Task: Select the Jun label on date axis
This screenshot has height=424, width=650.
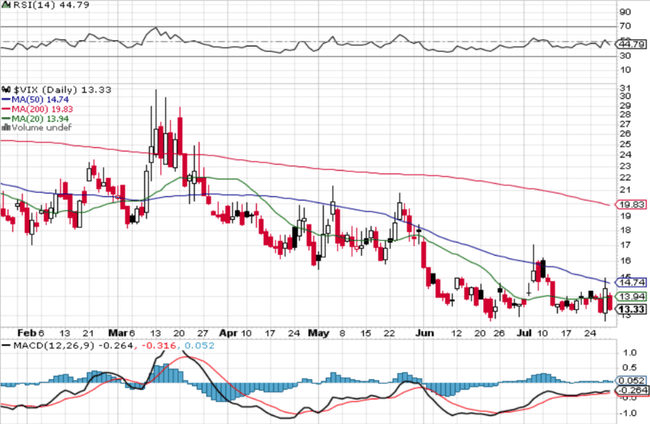Action: pos(424,331)
